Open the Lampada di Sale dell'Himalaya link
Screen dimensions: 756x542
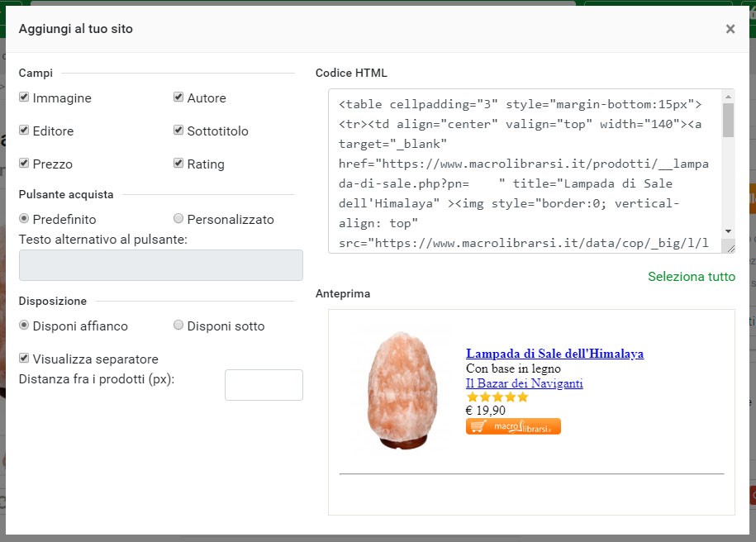tap(554, 353)
